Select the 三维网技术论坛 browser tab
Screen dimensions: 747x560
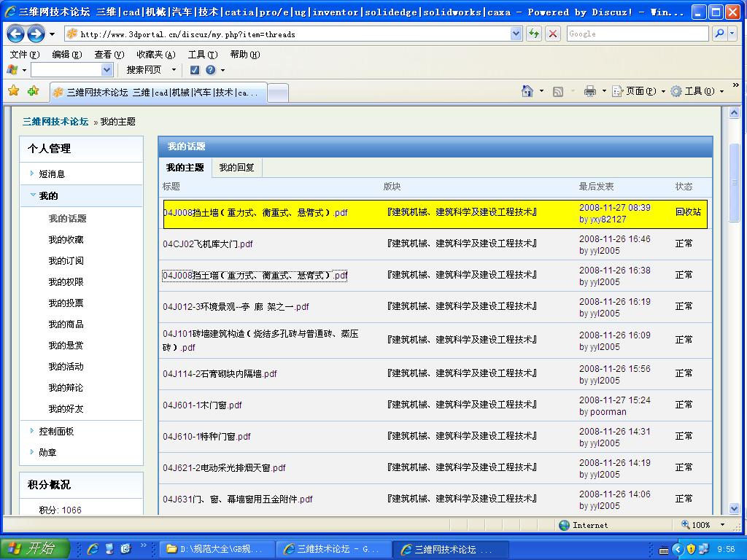pos(158,93)
